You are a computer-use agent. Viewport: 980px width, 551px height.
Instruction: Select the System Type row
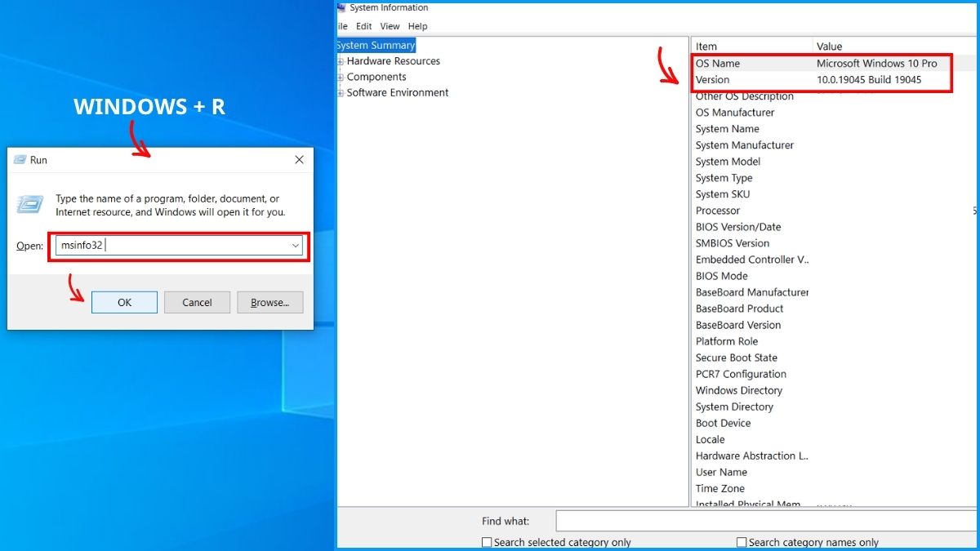click(x=835, y=178)
